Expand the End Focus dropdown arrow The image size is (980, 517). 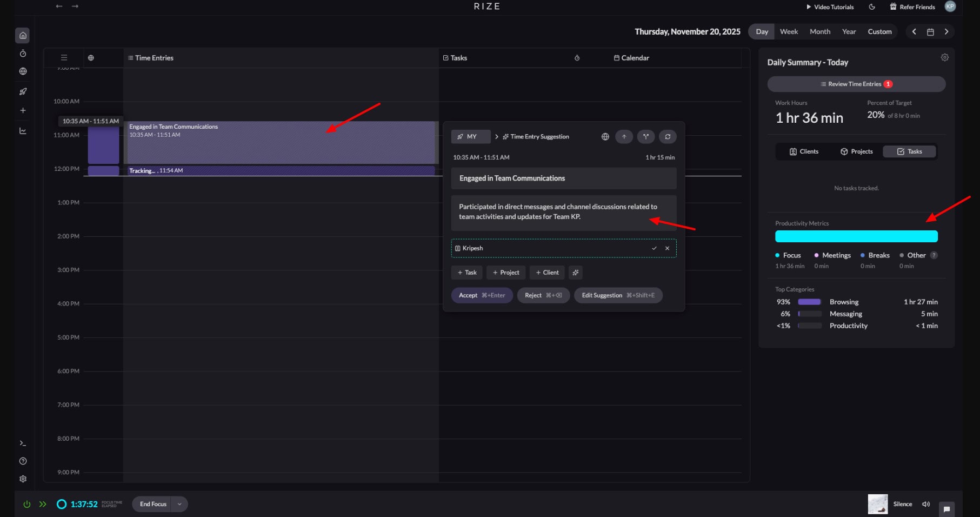(179, 504)
